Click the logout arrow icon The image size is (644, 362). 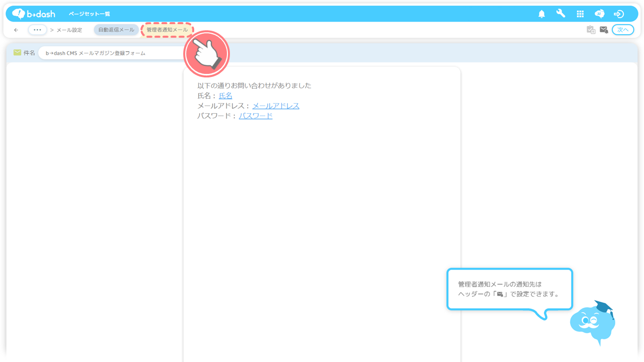coord(619,14)
